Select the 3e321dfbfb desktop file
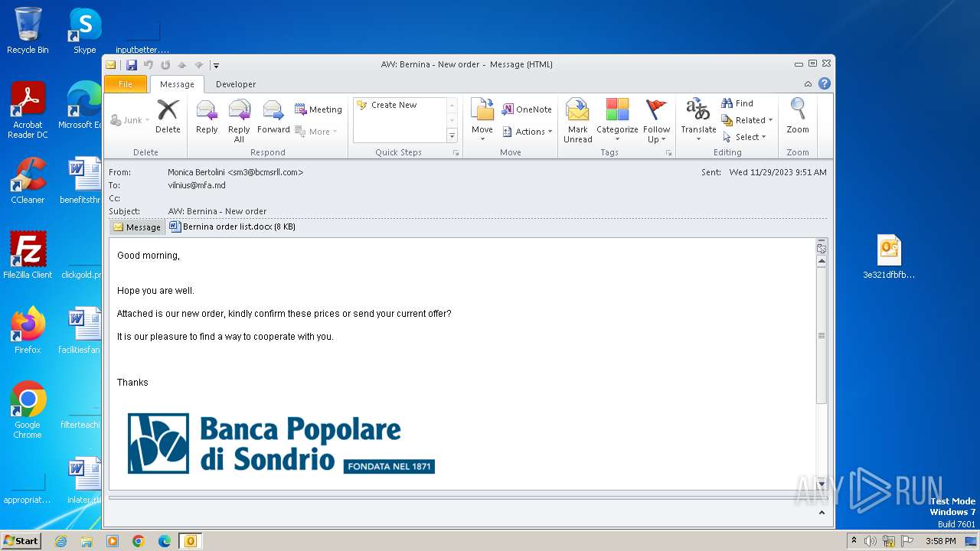 point(889,257)
